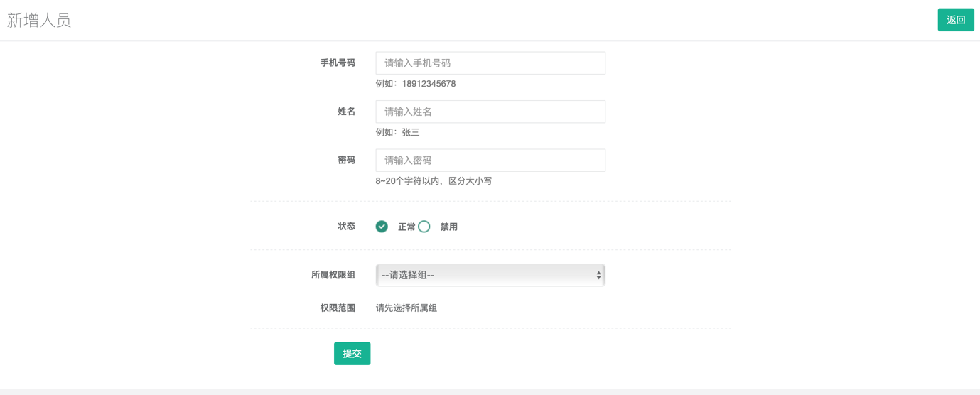Viewport: 980px width, 395px height.
Task: Focus the 请输入密码 input field
Action: point(490,161)
